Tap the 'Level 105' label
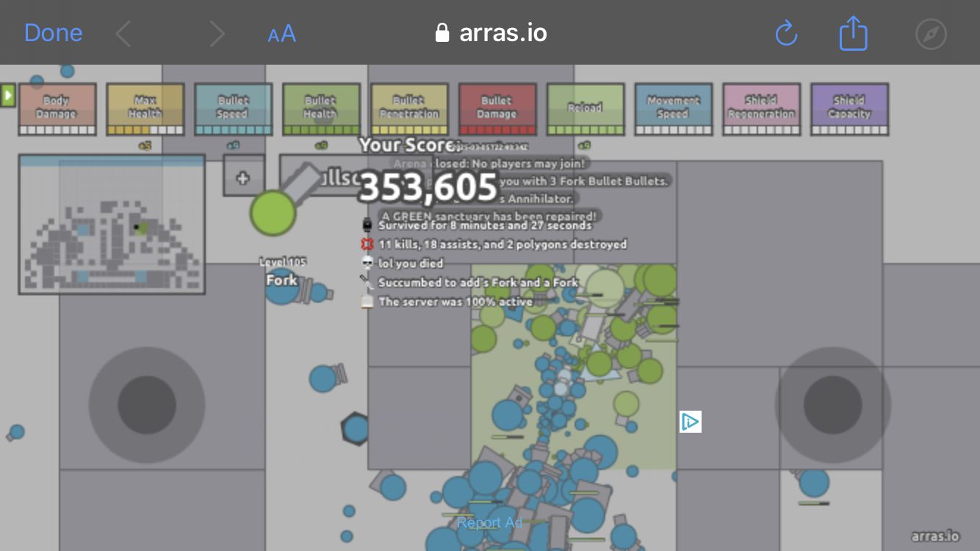The height and width of the screenshot is (551, 980). tap(283, 262)
